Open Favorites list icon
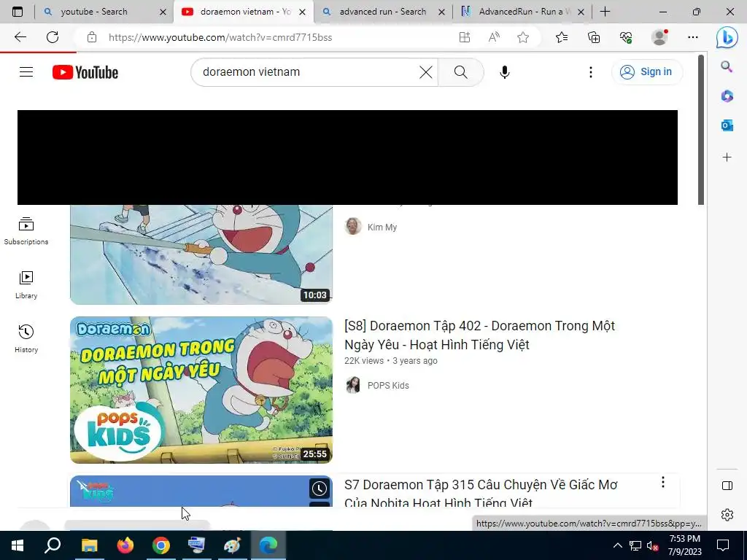Screen dimensions: 747x560 [x=562, y=37]
